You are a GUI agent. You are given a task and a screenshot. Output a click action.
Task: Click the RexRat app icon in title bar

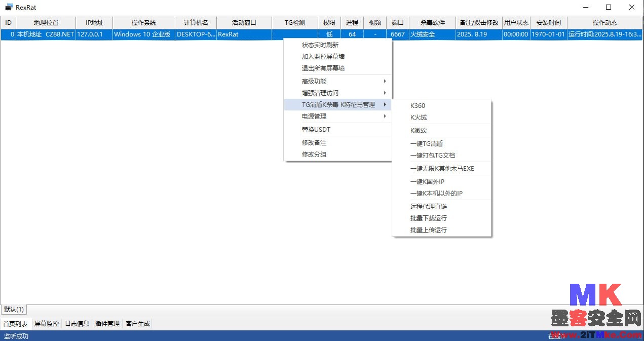(9, 7)
